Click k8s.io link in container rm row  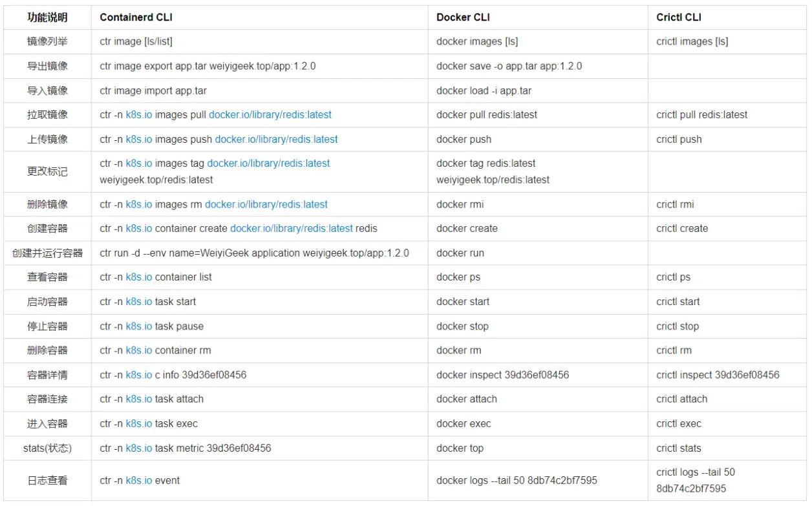pyautogui.click(x=139, y=350)
